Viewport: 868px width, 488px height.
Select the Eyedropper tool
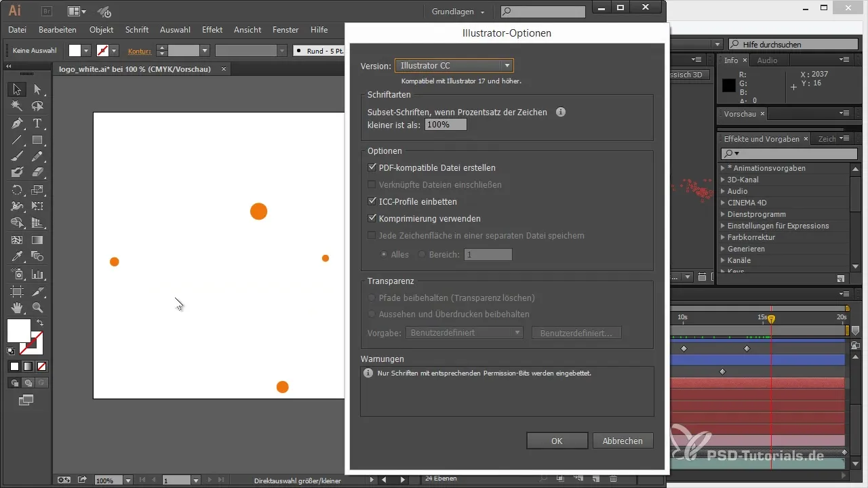(x=17, y=257)
